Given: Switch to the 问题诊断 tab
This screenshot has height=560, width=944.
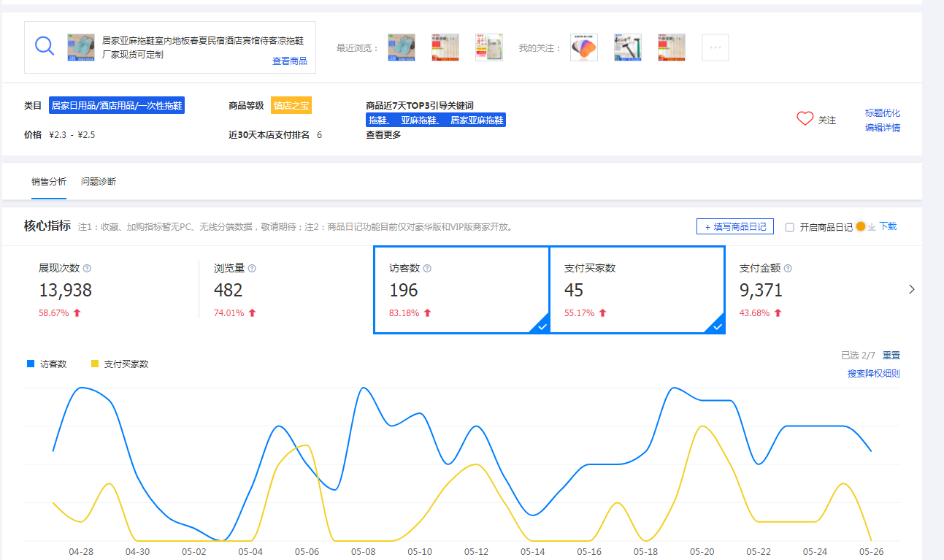Looking at the screenshot, I should [x=99, y=182].
